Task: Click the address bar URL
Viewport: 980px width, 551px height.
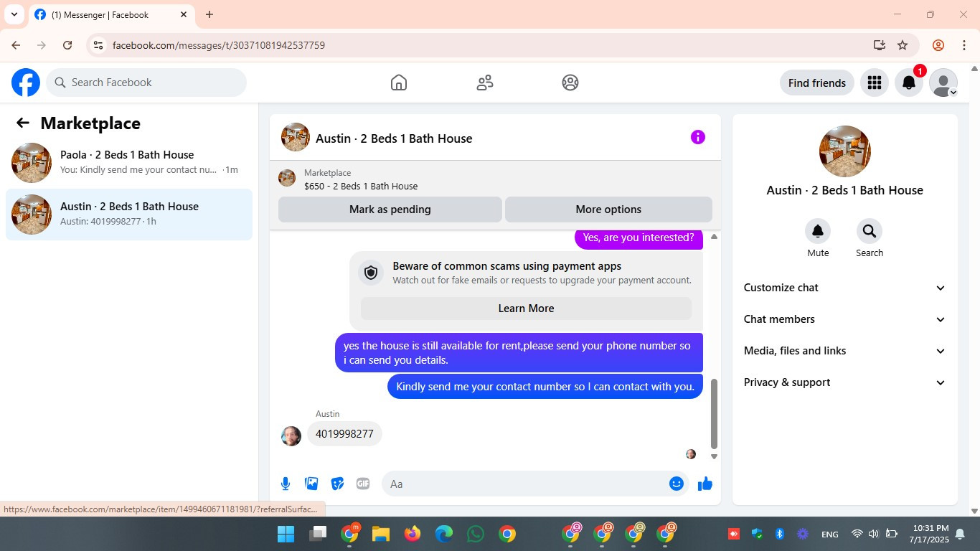Action: 219,45
